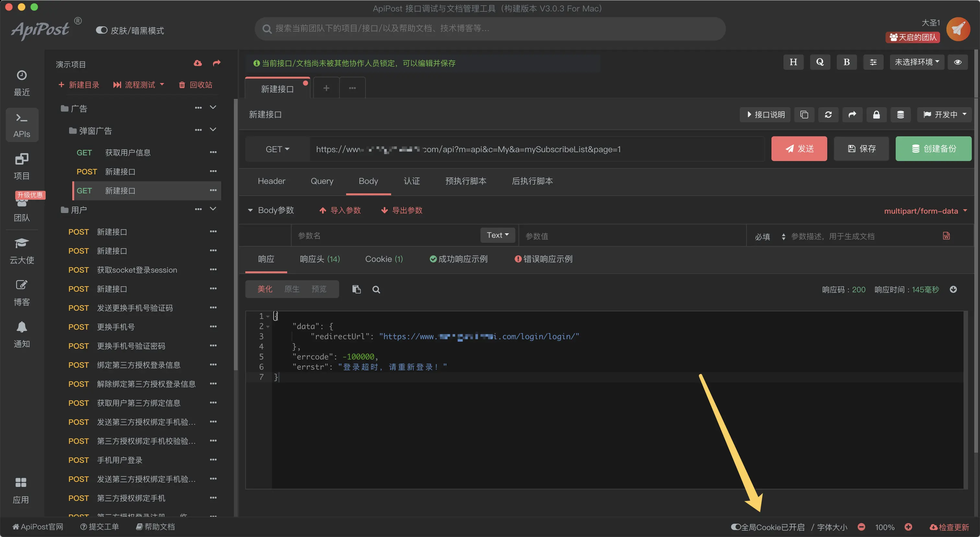Click the request URL input field

tap(532, 149)
